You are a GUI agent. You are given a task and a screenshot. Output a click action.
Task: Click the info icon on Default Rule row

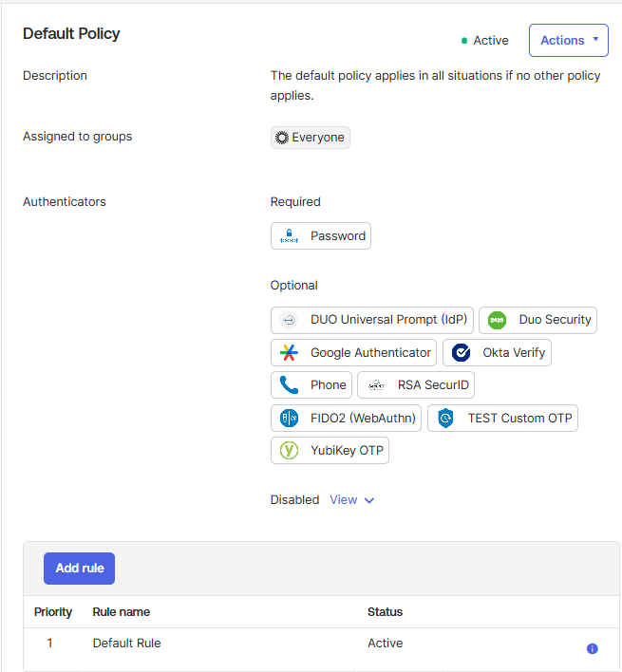tap(592, 648)
